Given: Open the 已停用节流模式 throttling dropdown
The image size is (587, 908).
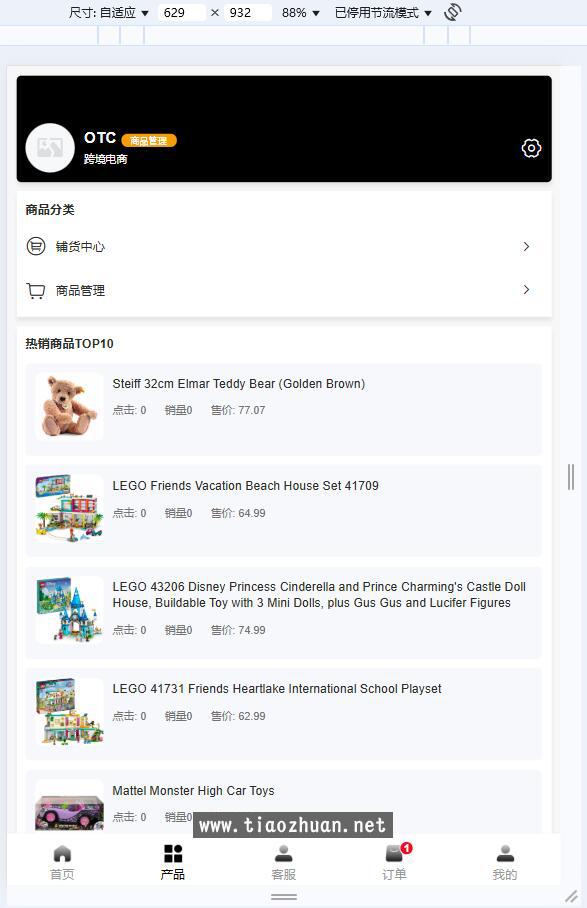Looking at the screenshot, I should coord(383,13).
